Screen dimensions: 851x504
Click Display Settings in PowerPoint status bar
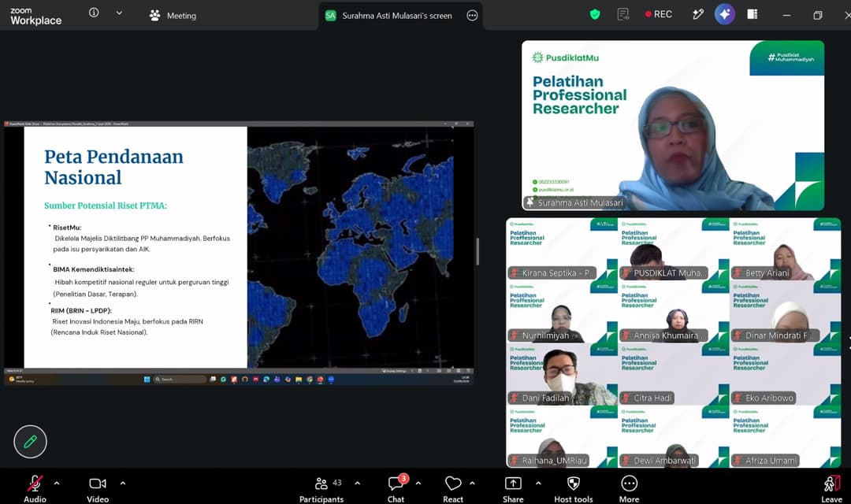pos(395,371)
